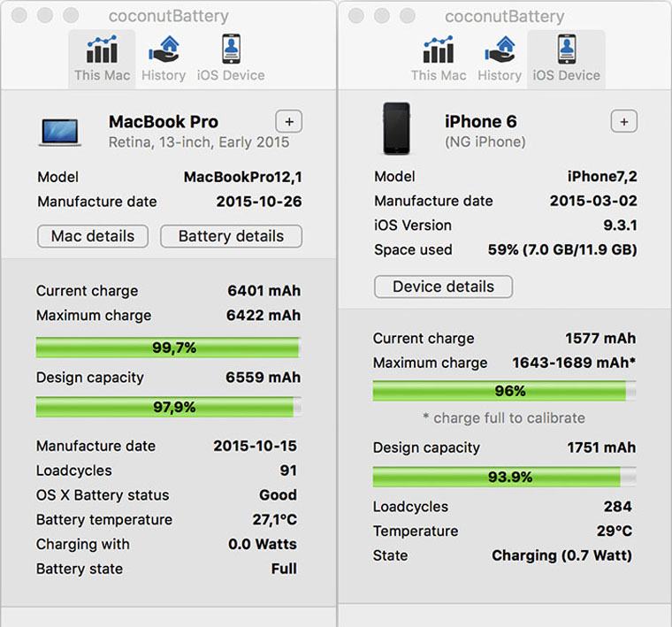Open Device details
The image size is (672, 627).
point(443,287)
